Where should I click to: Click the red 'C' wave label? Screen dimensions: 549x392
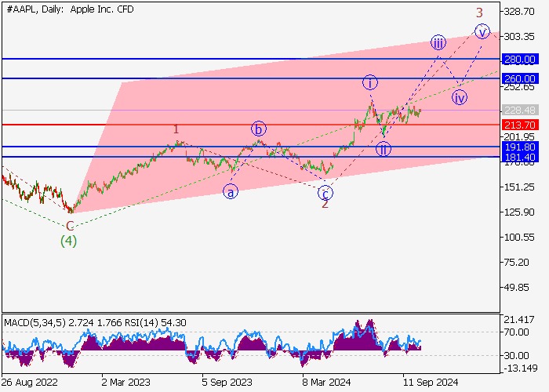[x=70, y=226]
